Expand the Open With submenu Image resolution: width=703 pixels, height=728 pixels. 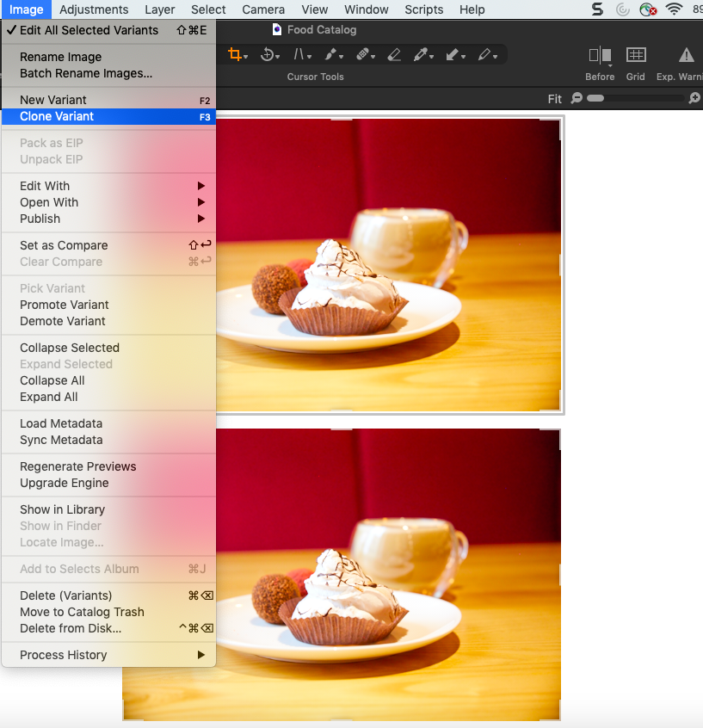click(108, 202)
